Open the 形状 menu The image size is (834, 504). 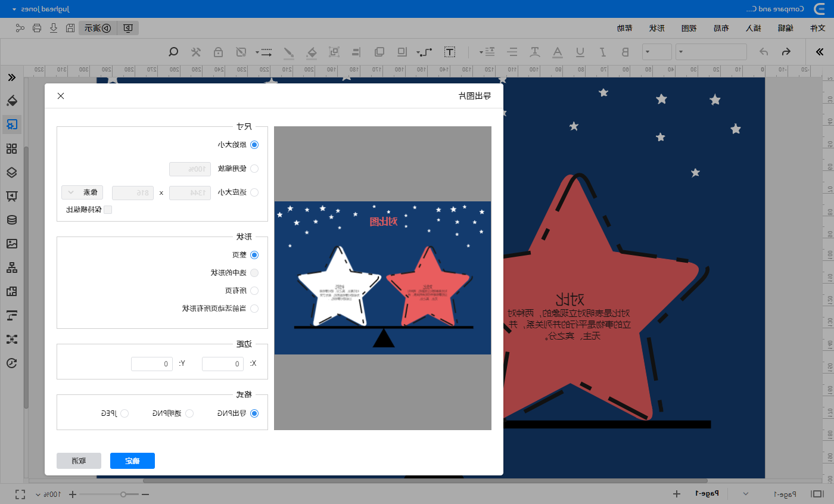(x=657, y=27)
